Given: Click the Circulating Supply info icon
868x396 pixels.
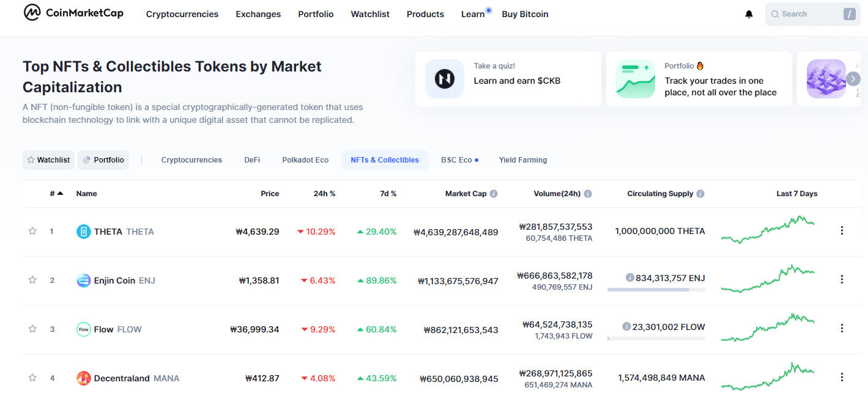Looking at the screenshot, I should pyautogui.click(x=700, y=194).
